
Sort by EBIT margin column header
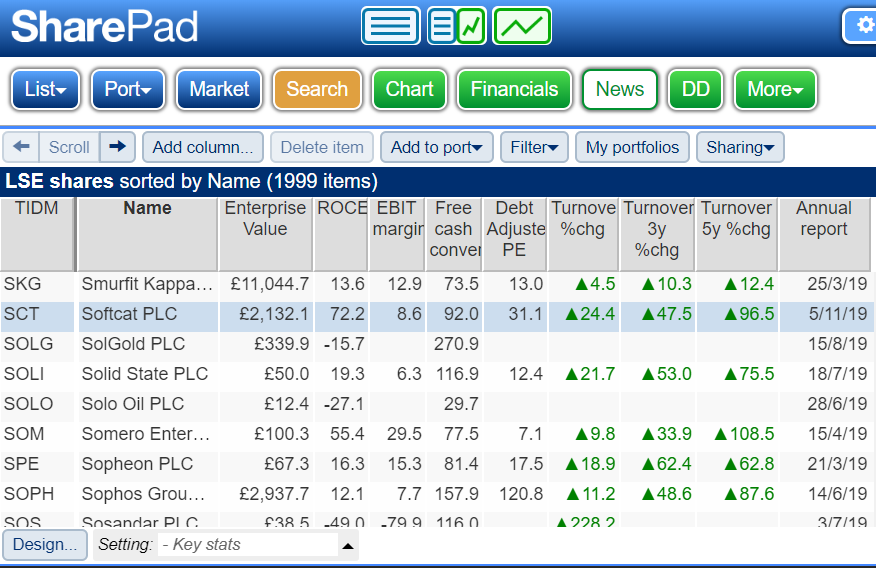point(397,234)
